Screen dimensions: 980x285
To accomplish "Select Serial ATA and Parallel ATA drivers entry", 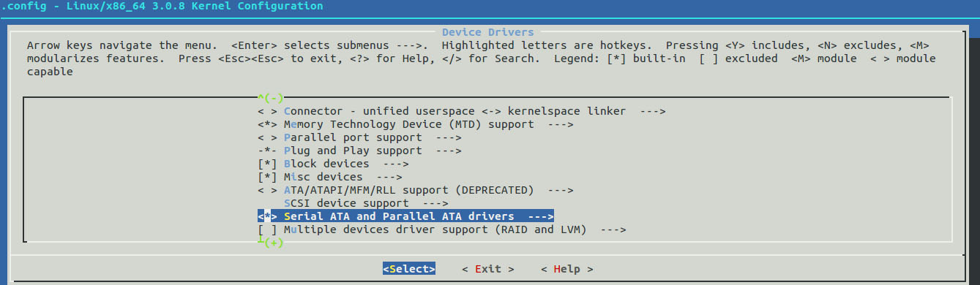I will [405, 216].
